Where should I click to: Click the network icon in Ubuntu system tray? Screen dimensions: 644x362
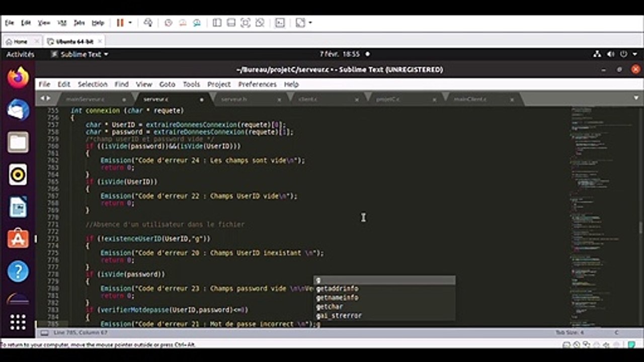click(x=597, y=54)
